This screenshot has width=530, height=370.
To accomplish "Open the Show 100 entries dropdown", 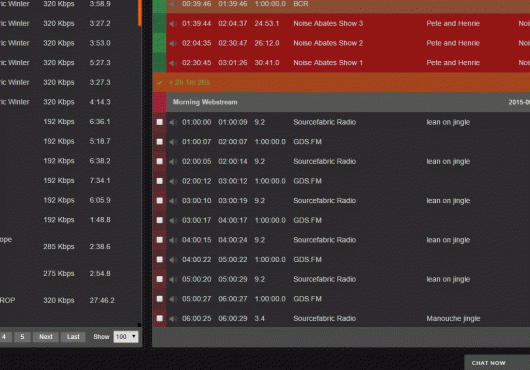I will pos(126,337).
